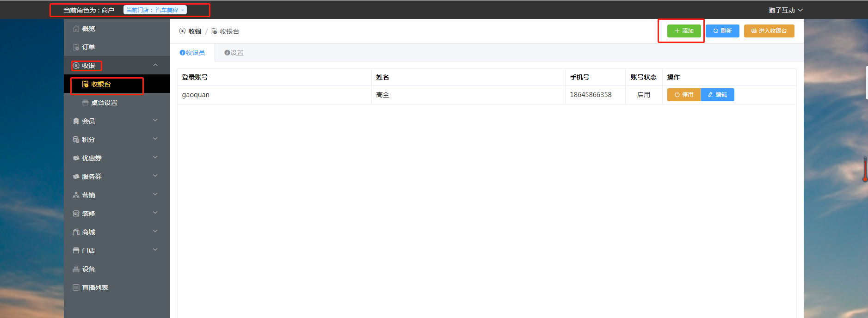Expand the 服务券 menu chevron
The height and width of the screenshot is (318, 868).
click(155, 176)
